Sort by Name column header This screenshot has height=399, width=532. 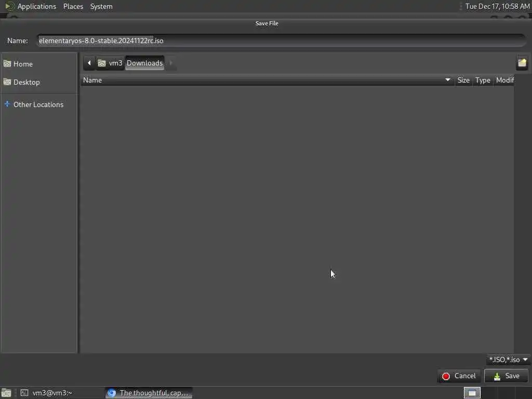267,80
